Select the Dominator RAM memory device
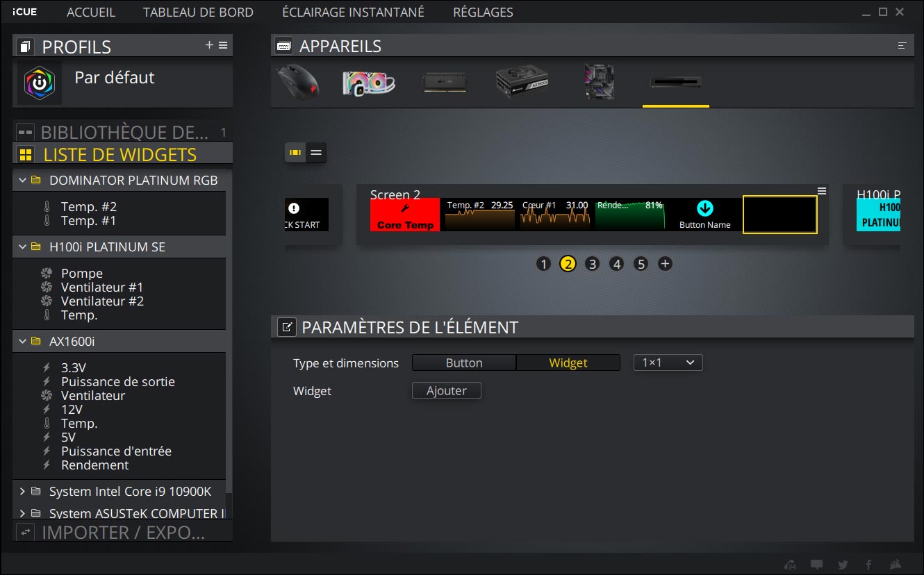Screen dimensions: 924x575 445,83
